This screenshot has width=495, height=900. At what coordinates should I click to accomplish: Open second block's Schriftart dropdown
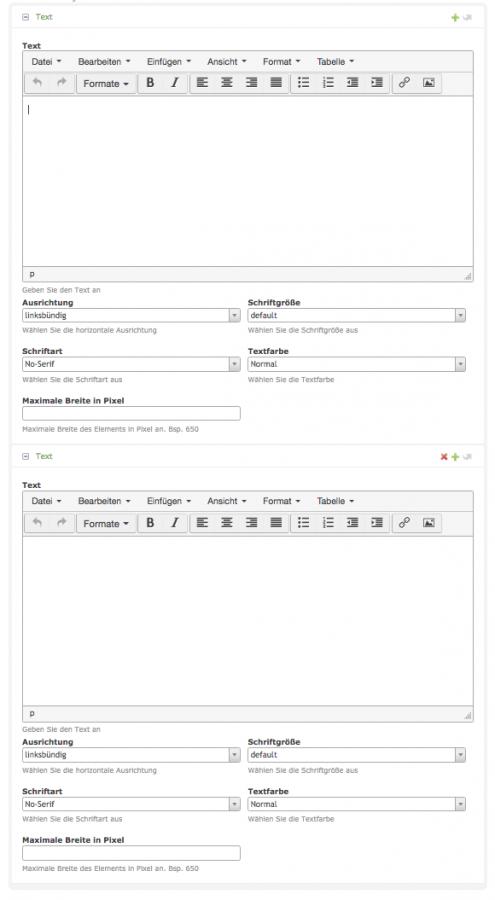[131, 804]
